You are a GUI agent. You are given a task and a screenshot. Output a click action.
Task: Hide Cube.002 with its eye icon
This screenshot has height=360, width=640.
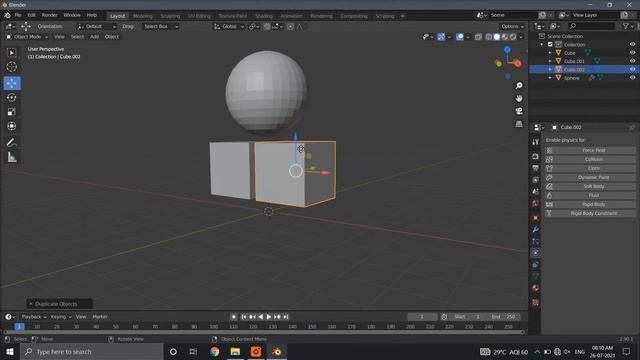(632, 69)
